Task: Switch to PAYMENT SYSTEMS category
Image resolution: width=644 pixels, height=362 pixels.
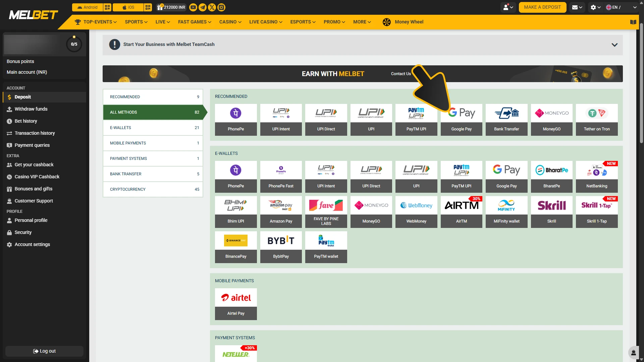Action: 153,159
